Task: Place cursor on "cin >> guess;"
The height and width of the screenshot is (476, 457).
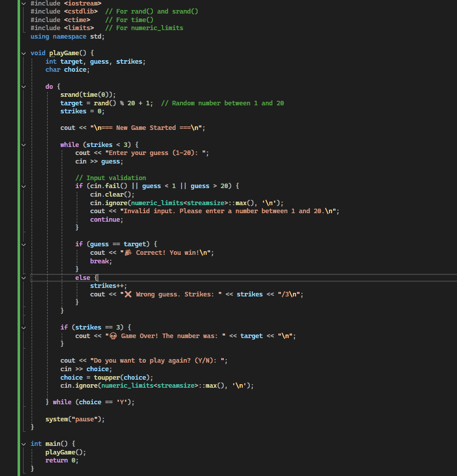Action: coord(99,162)
